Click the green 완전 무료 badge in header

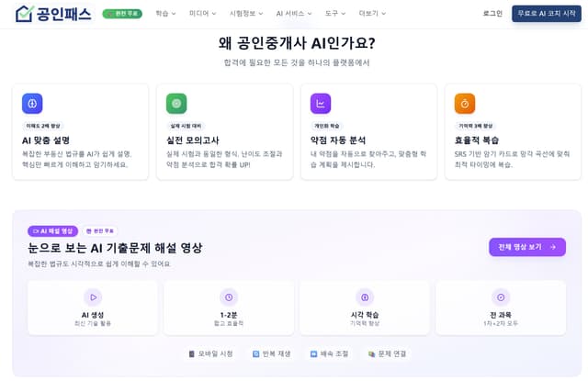pyautogui.click(x=122, y=14)
